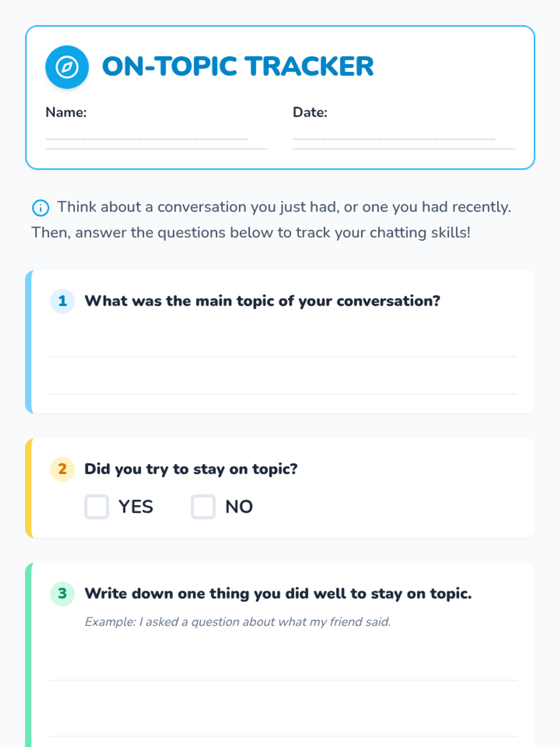Check the NO checkbox
The height and width of the screenshot is (747, 560).
click(203, 507)
